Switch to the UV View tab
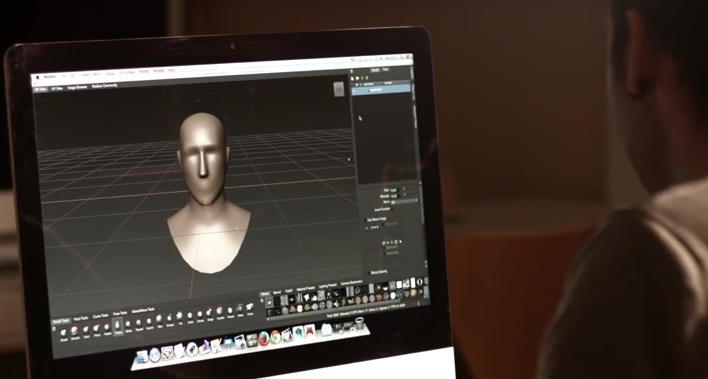708x379 pixels. (57, 88)
